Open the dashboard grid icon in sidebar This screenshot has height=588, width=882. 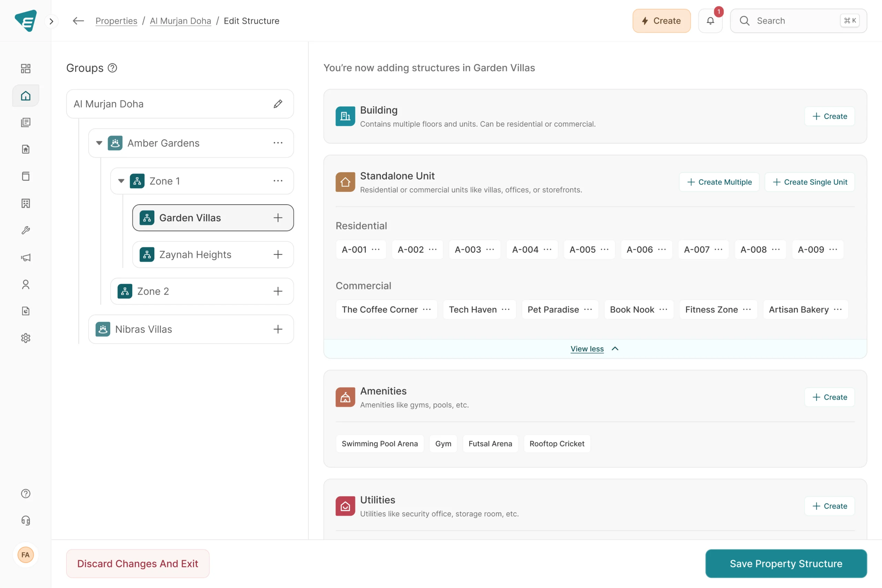click(x=25, y=69)
